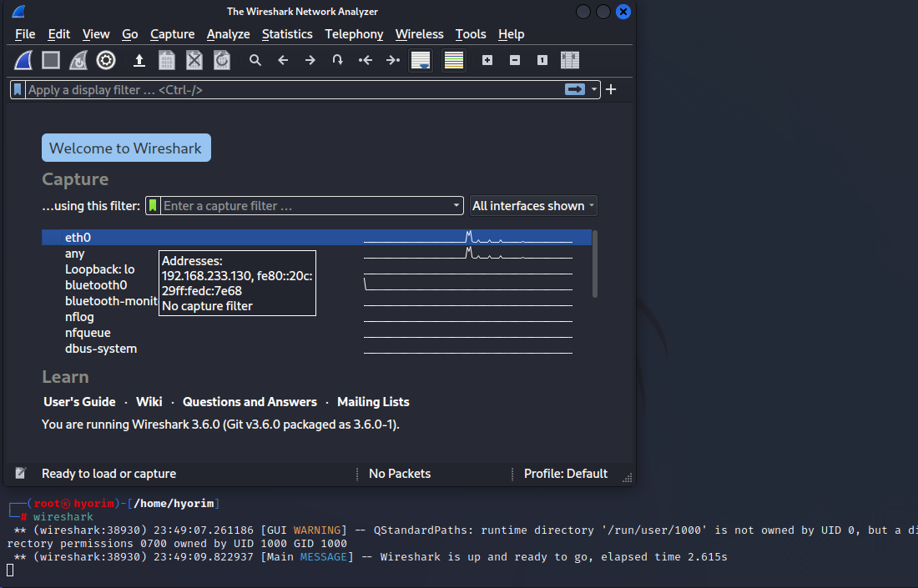Click No Packets status text
918x588 pixels.
pyautogui.click(x=400, y=474)
